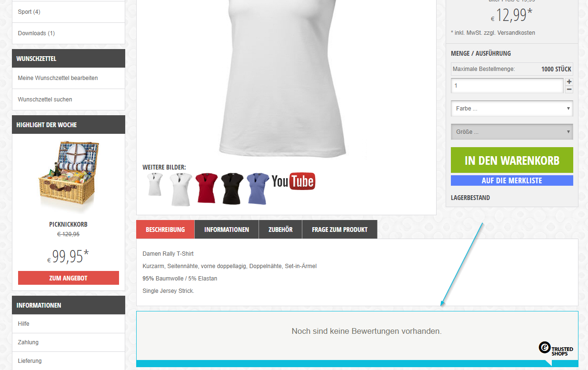Click 'Noch sind keine Bewertungen vorhanden.' text
Image resolution: width=588 pixels, height=370 pixels.
(x=367, y=331)
